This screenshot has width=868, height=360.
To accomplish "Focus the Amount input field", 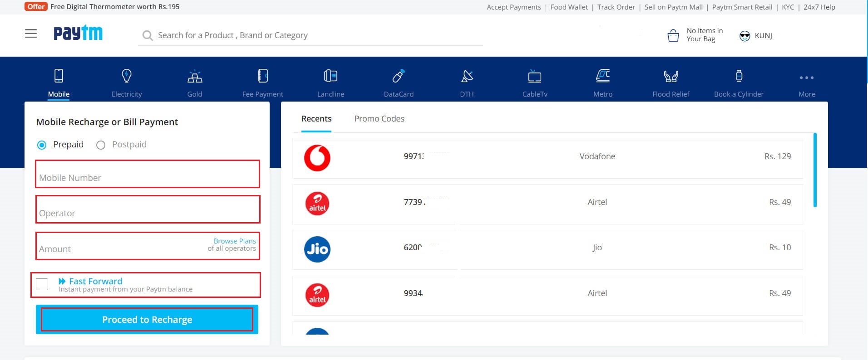I will 148,246.
